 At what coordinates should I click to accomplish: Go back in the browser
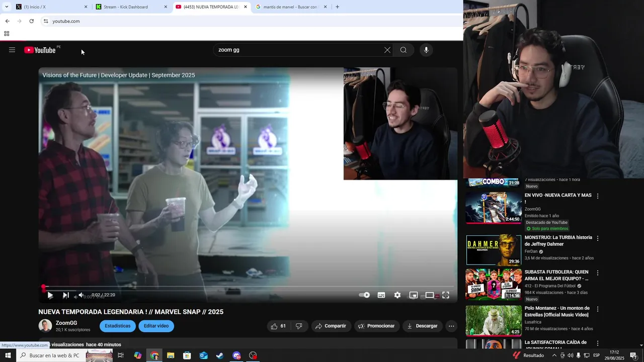pyautogui.click(x=7, y=21)
